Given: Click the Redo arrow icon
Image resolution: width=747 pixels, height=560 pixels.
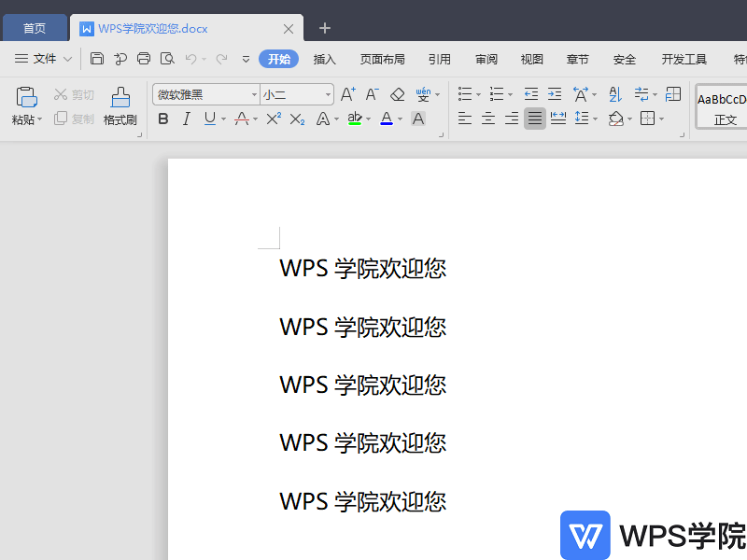Looking at the screenshot, I should (x=221, y=59).
